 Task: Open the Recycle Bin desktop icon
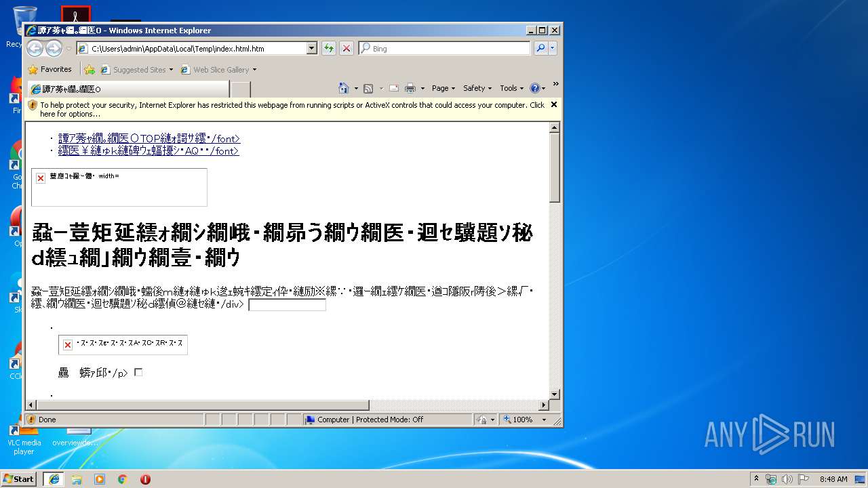(24, 27)
